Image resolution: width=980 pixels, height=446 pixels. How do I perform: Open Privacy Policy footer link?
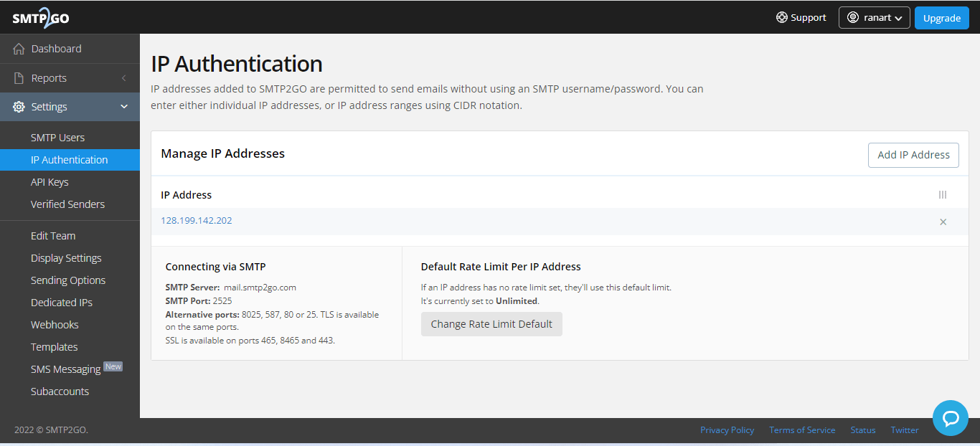[x=727, y=430]
